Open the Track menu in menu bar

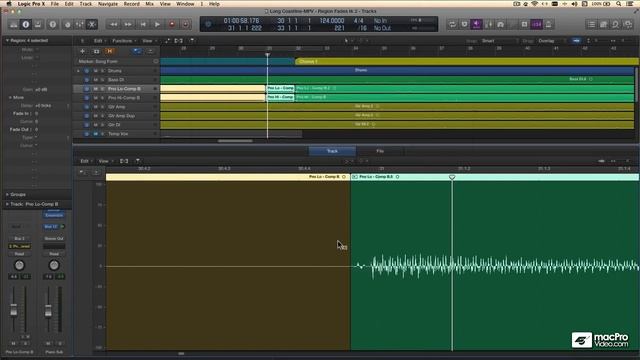(86, 4)
